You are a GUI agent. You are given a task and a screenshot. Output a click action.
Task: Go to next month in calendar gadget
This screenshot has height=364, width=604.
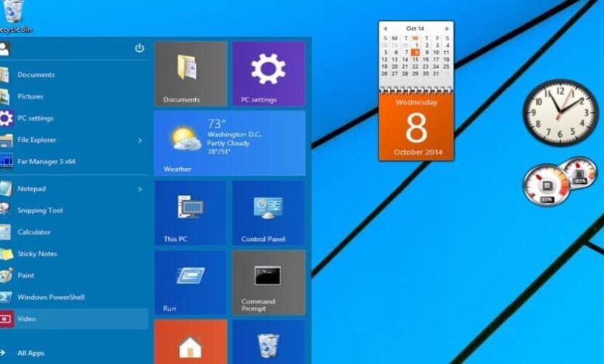tap(447, 29)
